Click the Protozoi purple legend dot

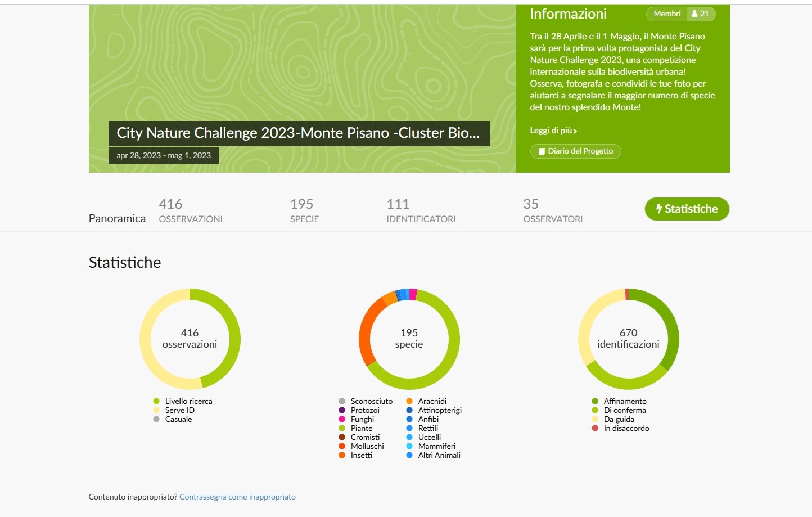point(342,410)
